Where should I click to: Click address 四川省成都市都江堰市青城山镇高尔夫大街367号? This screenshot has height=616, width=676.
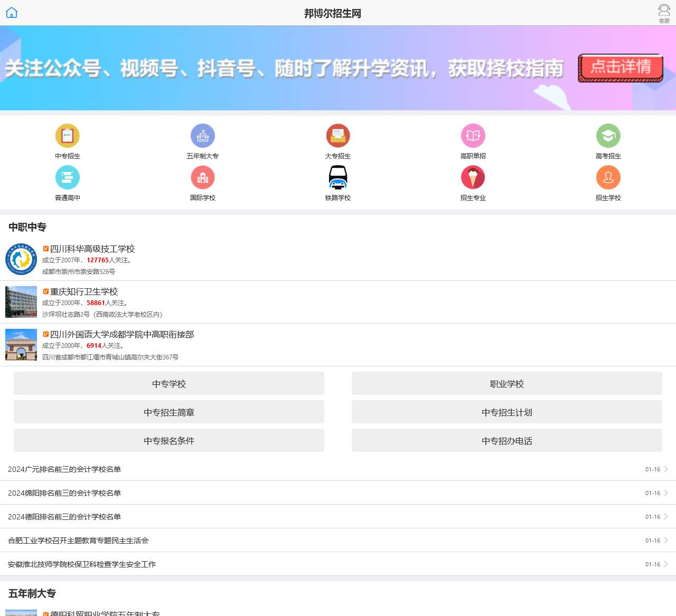click(x=110, y=357)
